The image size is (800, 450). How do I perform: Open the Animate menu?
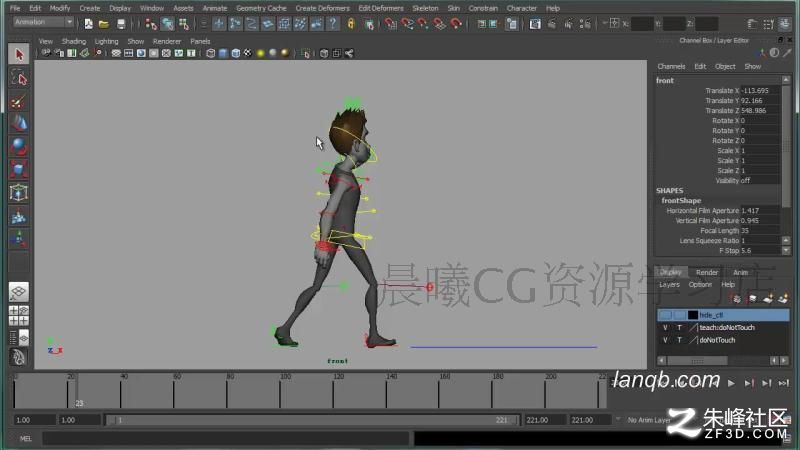[214, 8]
